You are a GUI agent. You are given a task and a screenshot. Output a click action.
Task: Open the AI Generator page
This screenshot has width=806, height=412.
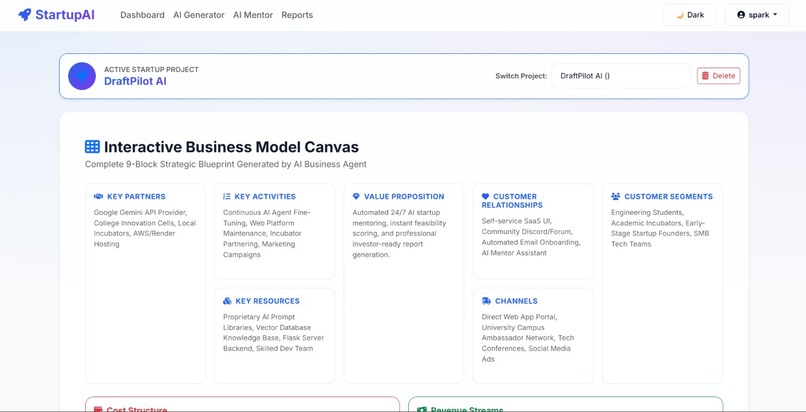(x=199, y=15)
